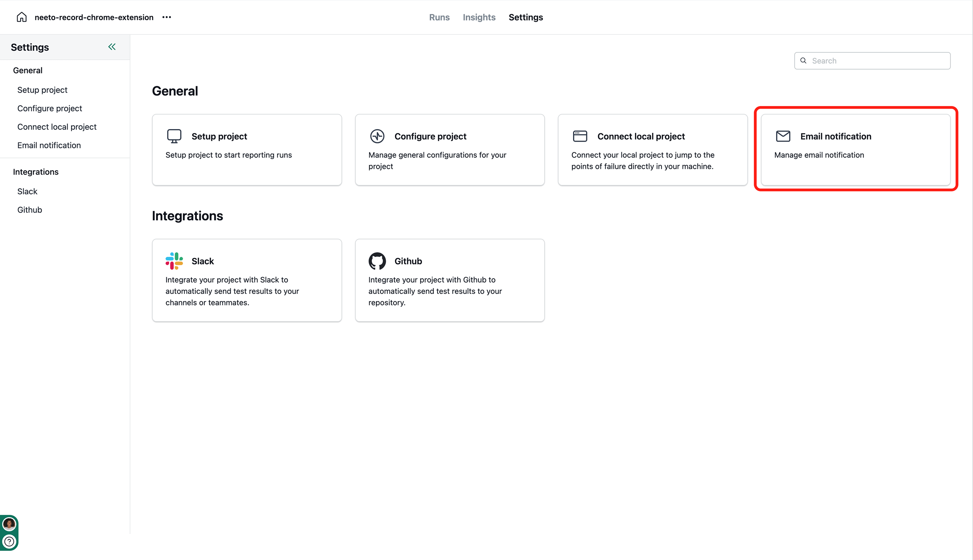Click the Slack logo icon
Image resolution: width=973 pixels, height=560 pixels.
174,261
